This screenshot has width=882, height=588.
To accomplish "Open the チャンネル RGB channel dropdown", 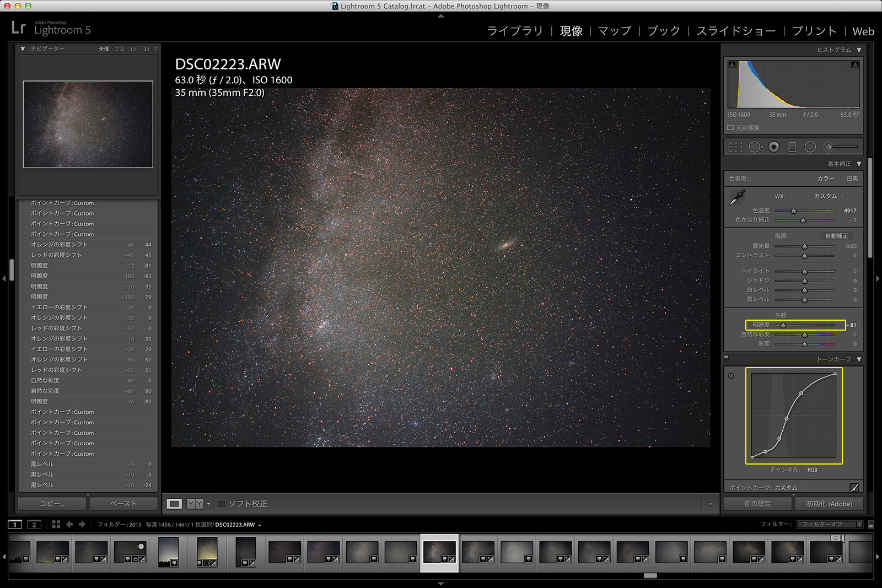I will [x=815, y=470].
